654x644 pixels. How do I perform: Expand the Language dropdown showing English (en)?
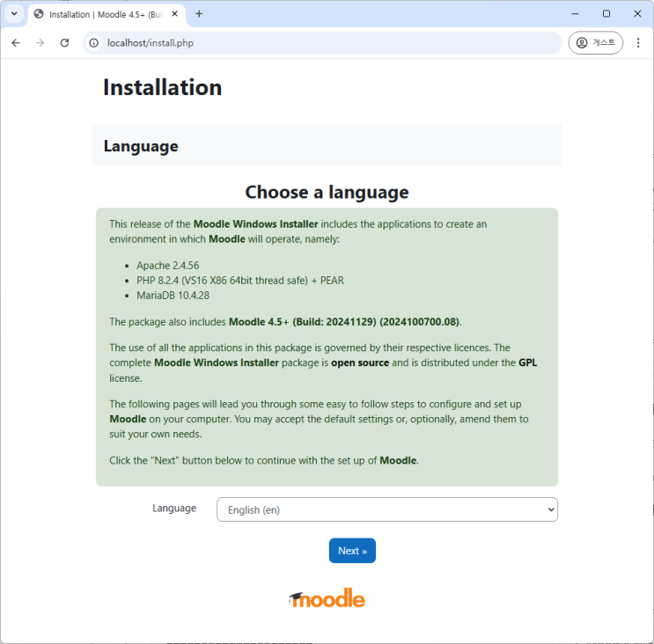coord(387,509)
